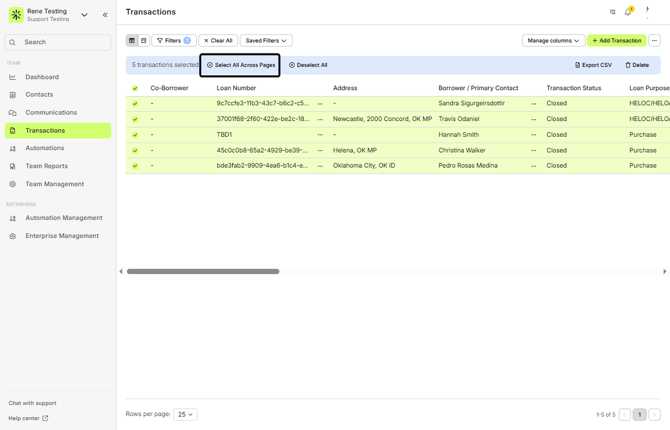Screen dimensions: 670x430
Task: Open the Filters button
Action: [174, 41]
